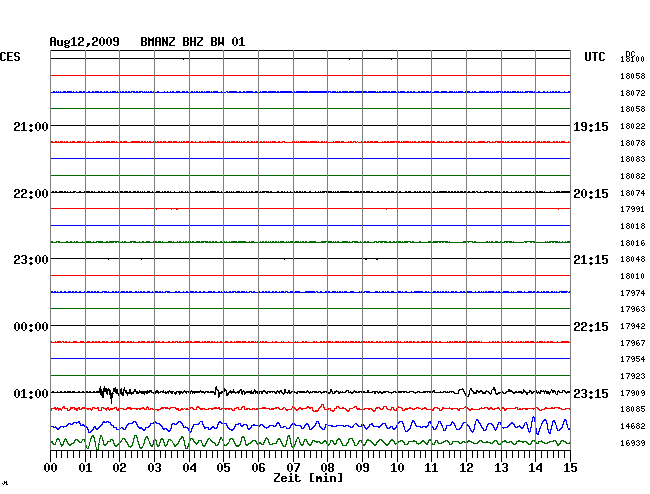Click the DC value 18072
The width and height of the screenshot is (650, 494).
[x=633, y=93]
